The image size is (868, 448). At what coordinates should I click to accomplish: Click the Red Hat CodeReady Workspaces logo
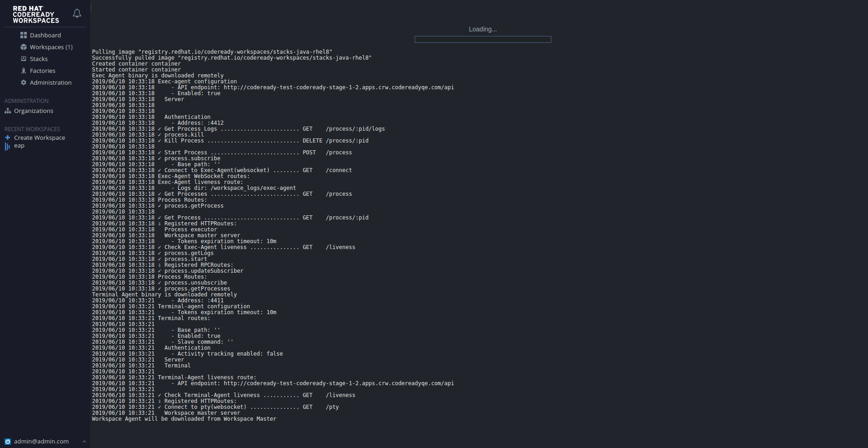point(36,15)
